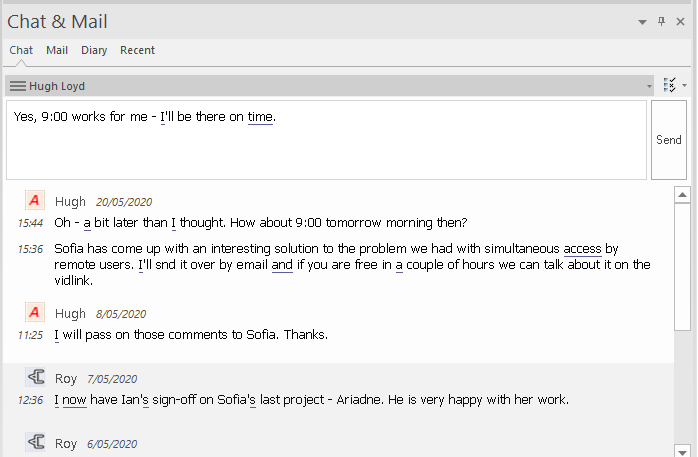The height and width of the screenshot is (457, 698).
Task: Go to the Chat tab
Action: click(x=21, y=50)
